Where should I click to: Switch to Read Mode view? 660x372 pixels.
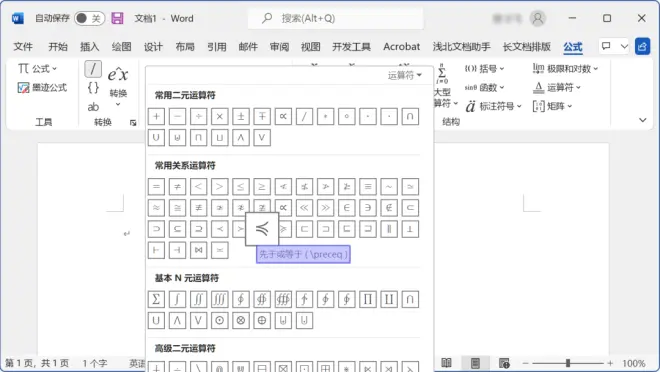pos(446,363)
